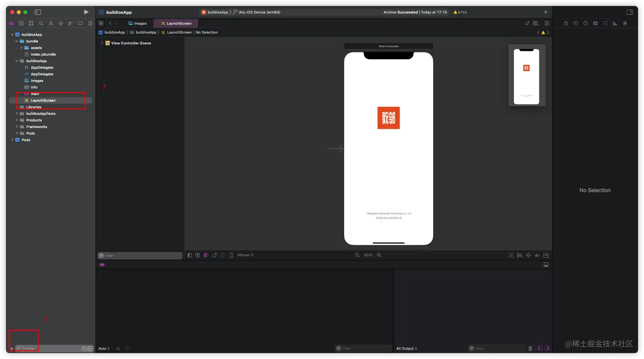Toggle the variables view pane
Image resolution: width=644 pixels, height=359 pixels.
[x=540, y=349]
